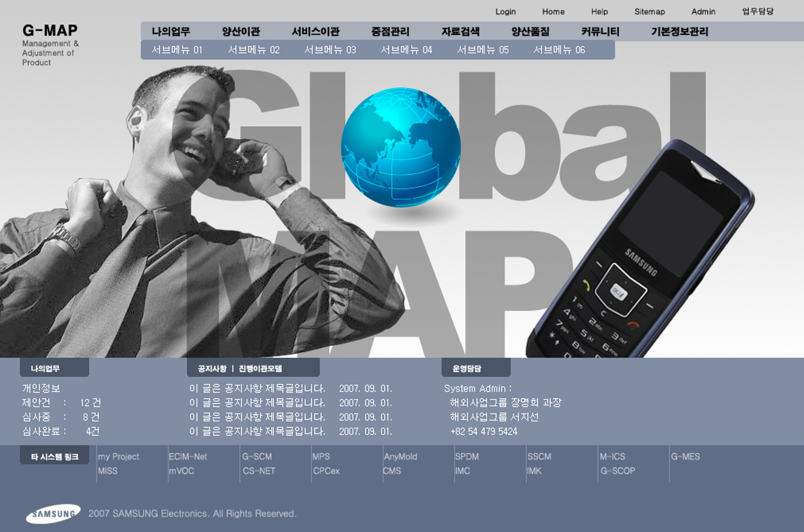This screenshot has height=532, width=804.
Task: Select the 커뮤니티 menu
Action: click(x=600, y=32)
